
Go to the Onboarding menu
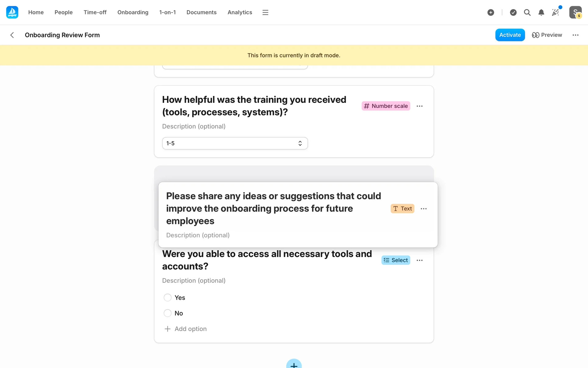point(133,12)
